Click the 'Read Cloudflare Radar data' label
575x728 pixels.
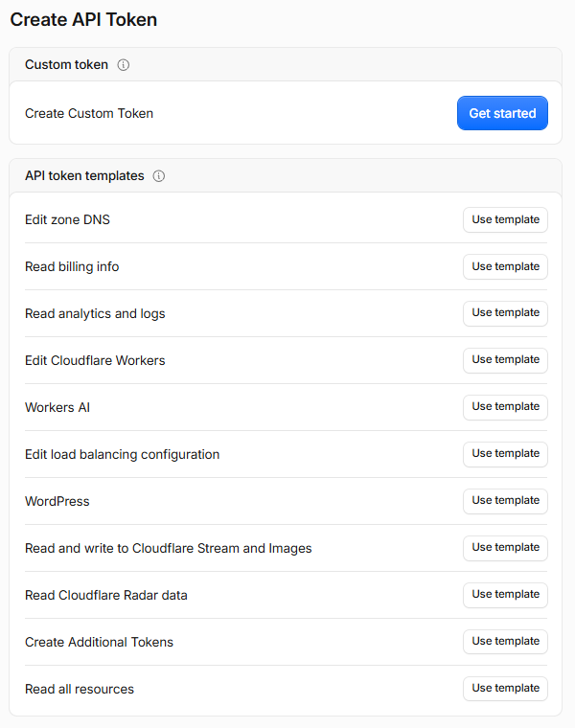pos(106,595)
